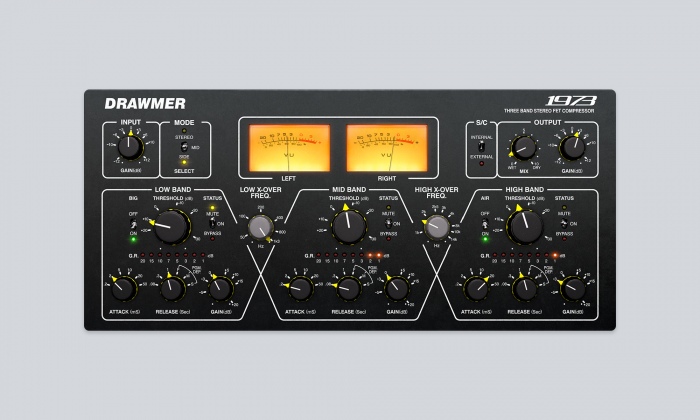Click the High Band Attack knob
Image resolution: width=700 pixels, height=420 pixels.
(476, 289)
